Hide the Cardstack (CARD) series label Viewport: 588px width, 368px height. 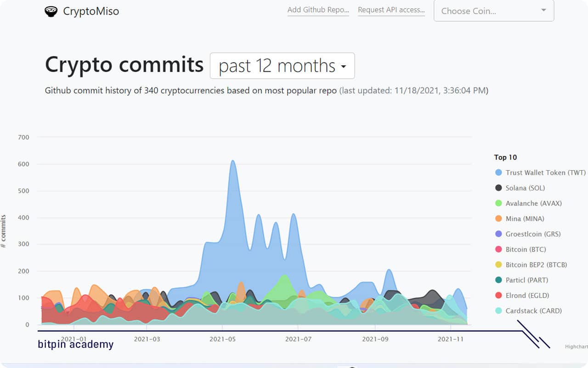(534, 311)
